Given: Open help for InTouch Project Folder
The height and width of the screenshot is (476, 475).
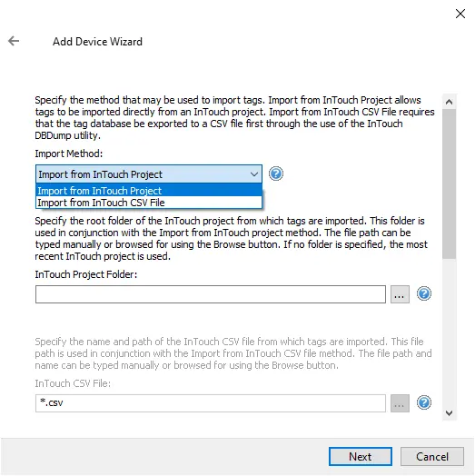Looking at the screenshot, I should [424, 293].
